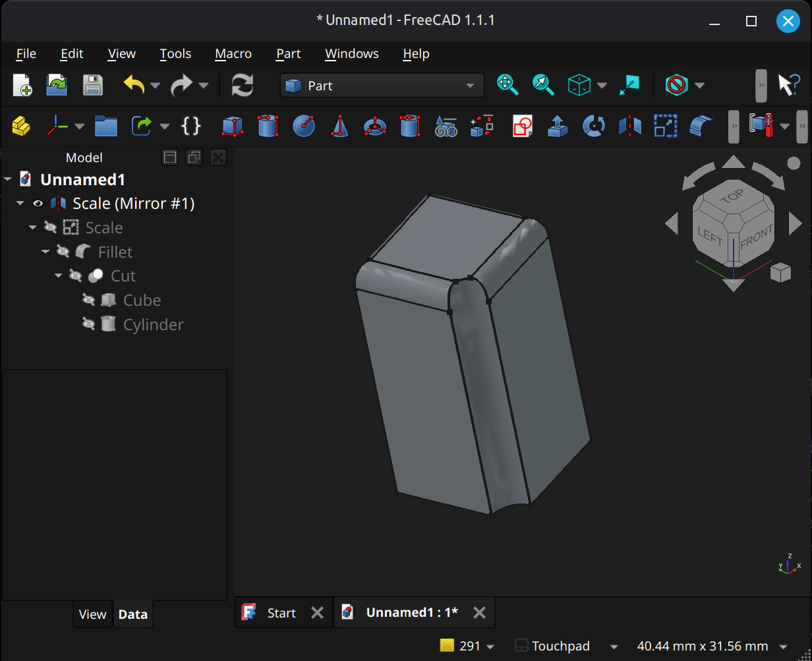Refresh and recompute the document

pyautogui.click(x=243, y=86)
